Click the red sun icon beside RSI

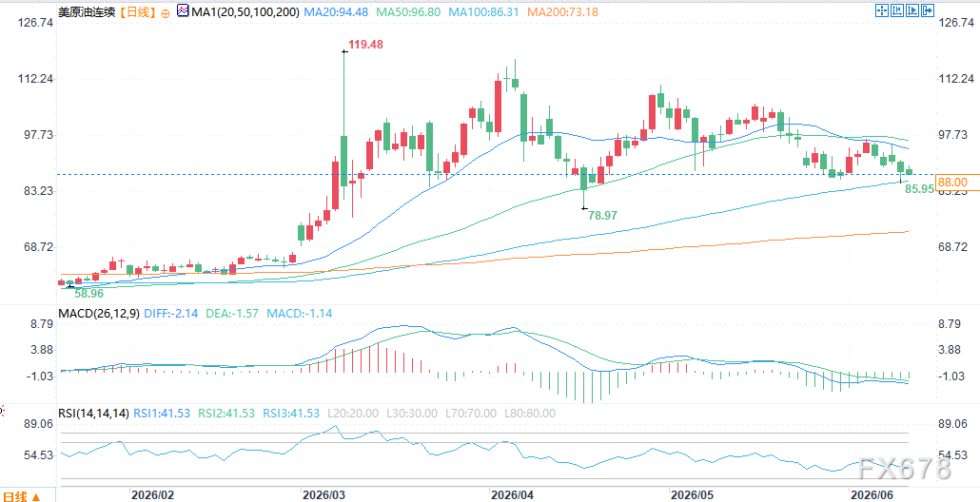coord(1,411)
